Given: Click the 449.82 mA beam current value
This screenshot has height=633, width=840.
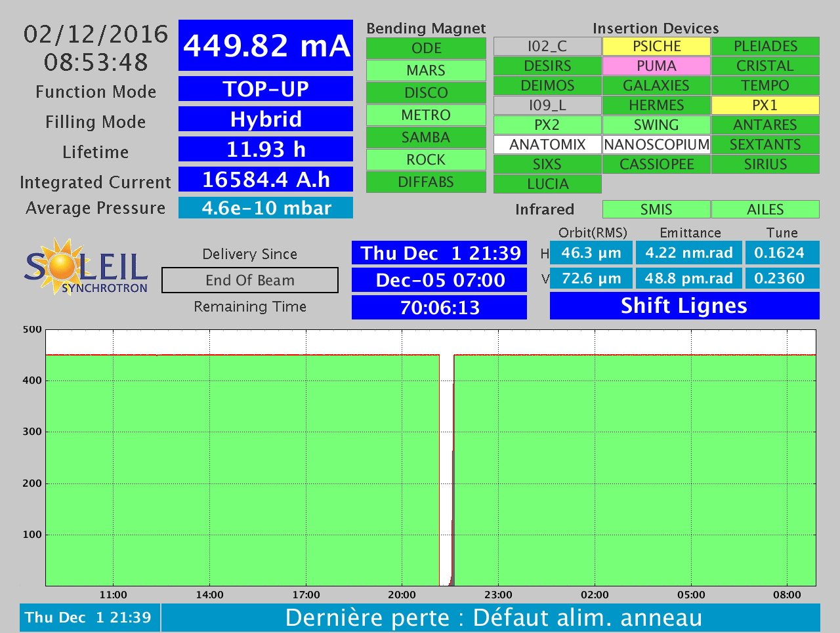Looking at the screenshot, I should 266,45.
